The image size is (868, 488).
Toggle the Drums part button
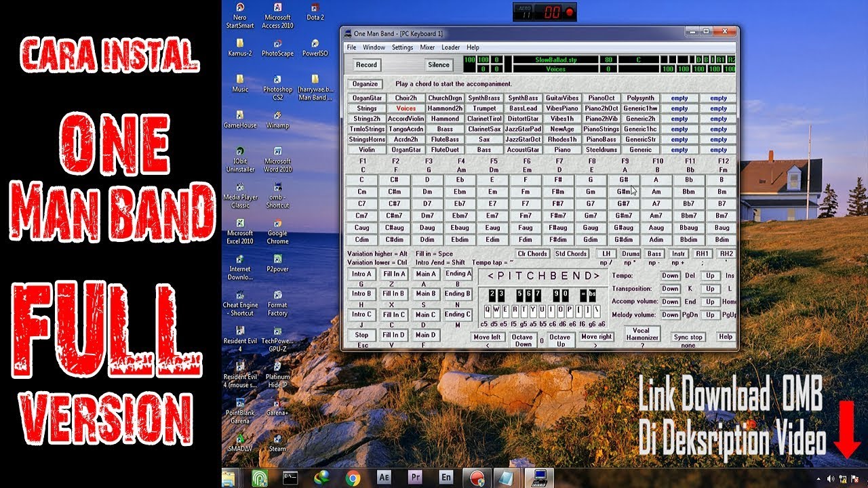pos(631,253)
